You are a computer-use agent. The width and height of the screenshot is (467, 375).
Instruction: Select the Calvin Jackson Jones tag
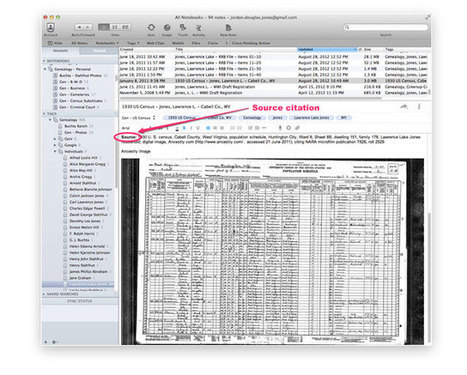(86, 196)
